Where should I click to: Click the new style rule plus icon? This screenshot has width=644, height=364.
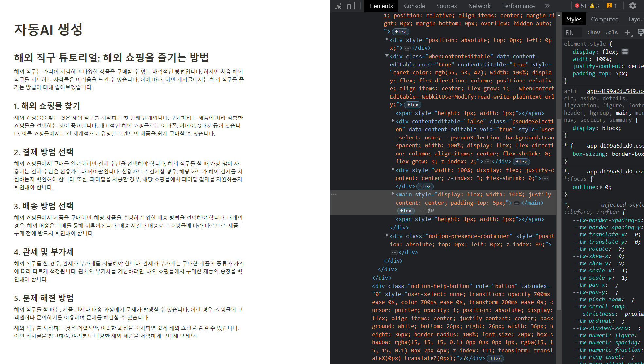pyautogui.click(x=627, y=32)
